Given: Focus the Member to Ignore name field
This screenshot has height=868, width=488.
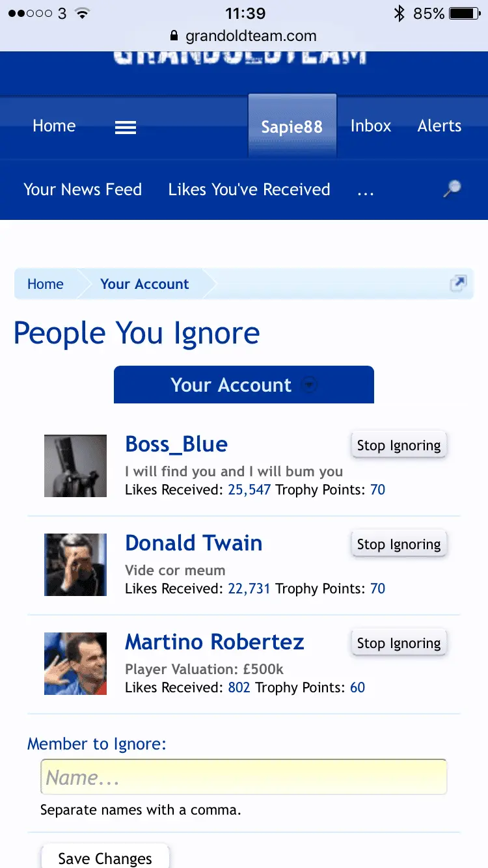Looking at the screenshot, I should click(x=243, y=777).
